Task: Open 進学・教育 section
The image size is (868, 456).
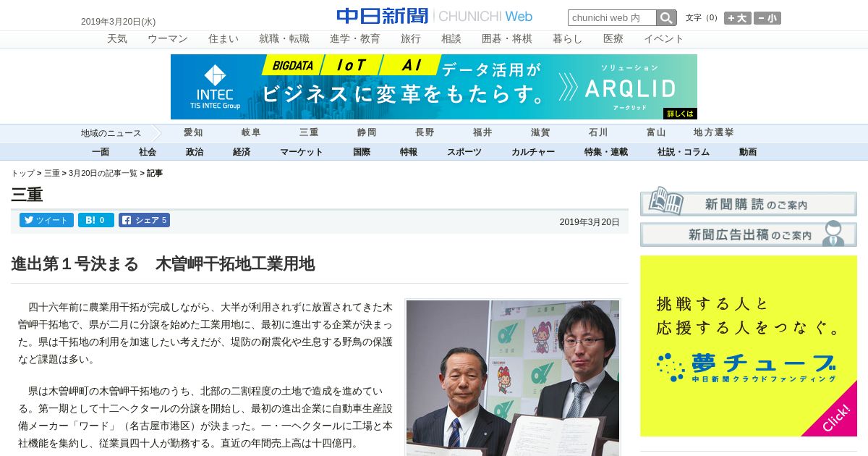Action: pos(355,39)
